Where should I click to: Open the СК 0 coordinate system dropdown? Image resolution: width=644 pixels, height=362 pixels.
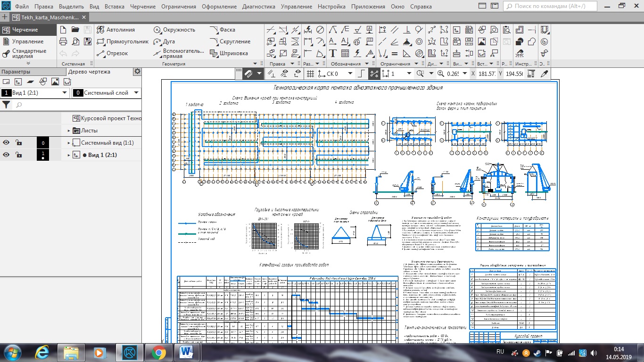[x=350, y=74]
